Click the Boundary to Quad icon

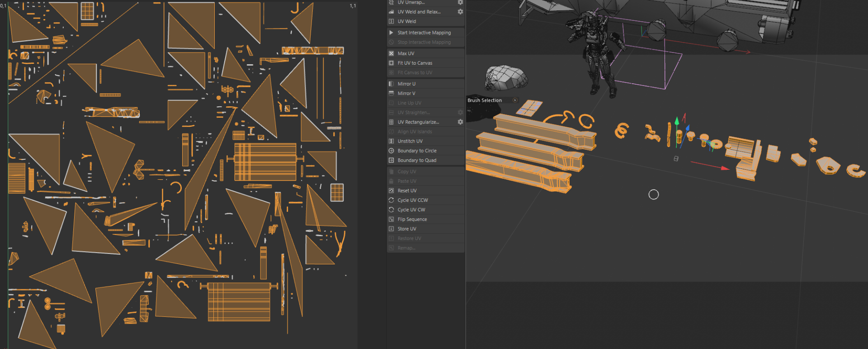click(x=392, y=160)
